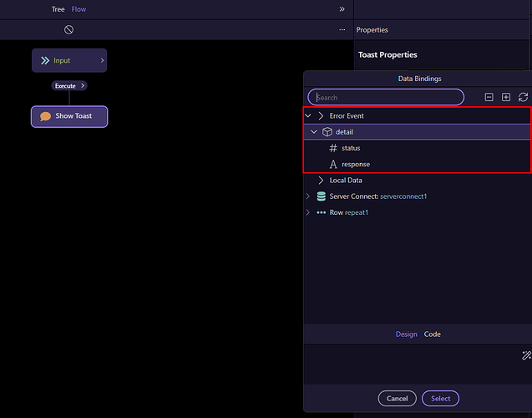The width and height of the screenshot is (532, 418).
Task: Switch to the Code tab
Action: coord(432,334)
